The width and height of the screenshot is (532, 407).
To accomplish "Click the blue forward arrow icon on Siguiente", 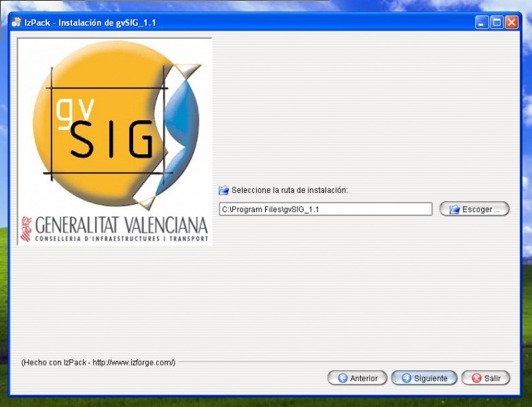I will coord(406,378).
